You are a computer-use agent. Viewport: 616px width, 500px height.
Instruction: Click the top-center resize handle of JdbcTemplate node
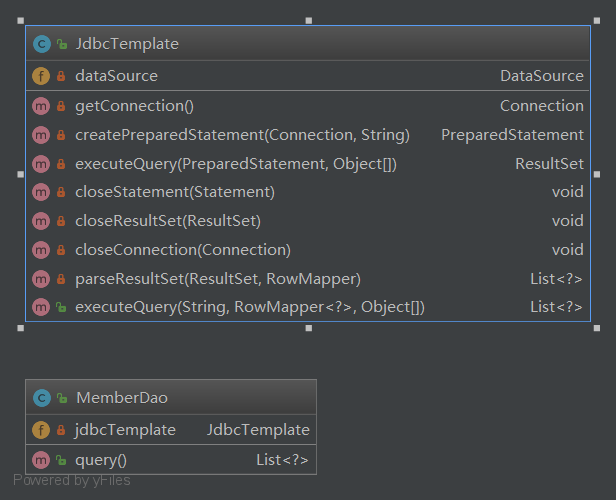click(x=308, y=20)
